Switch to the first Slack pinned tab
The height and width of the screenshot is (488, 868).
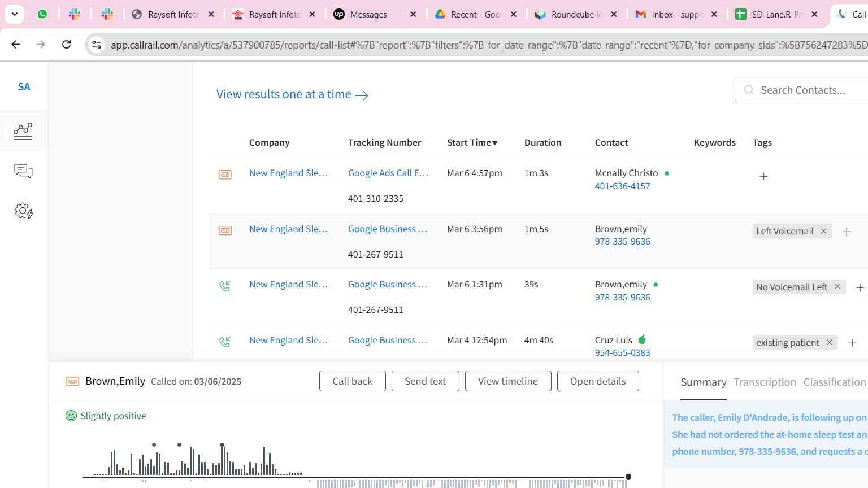click(x=75, y=14)
